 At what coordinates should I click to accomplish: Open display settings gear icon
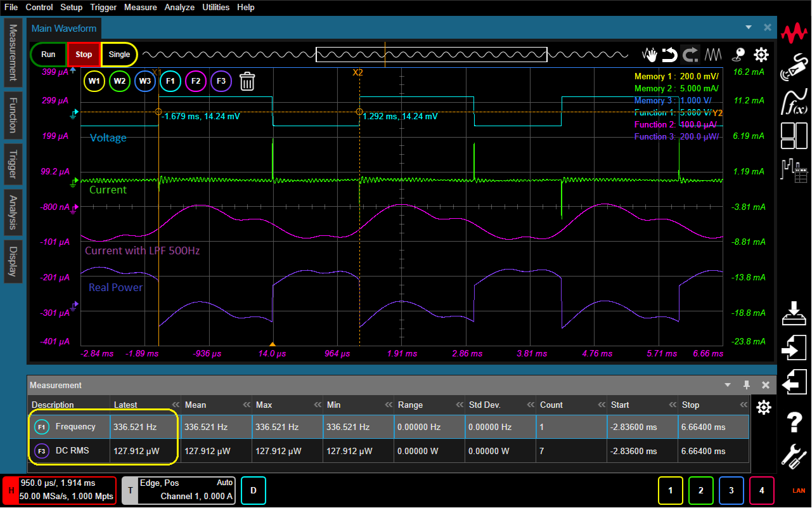click(x=761, y=55)
